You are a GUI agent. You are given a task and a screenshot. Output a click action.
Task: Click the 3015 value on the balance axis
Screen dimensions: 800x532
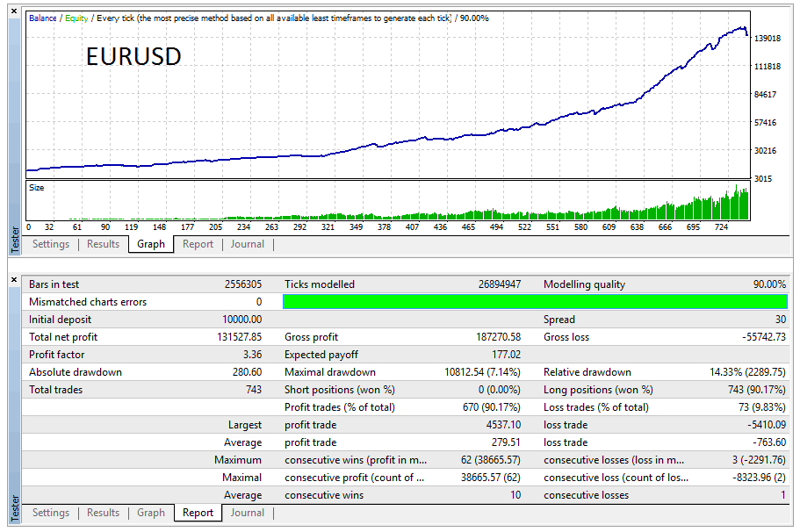[x=763, y=178]
